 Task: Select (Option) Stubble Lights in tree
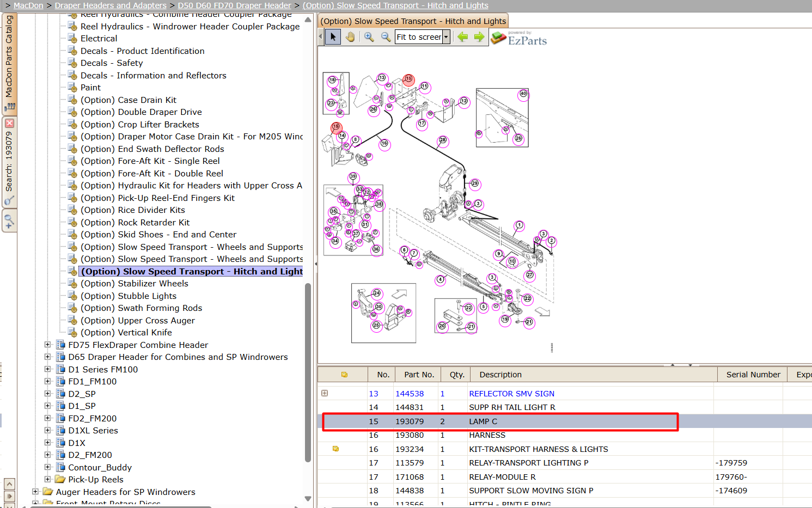(x=129, y=296)
